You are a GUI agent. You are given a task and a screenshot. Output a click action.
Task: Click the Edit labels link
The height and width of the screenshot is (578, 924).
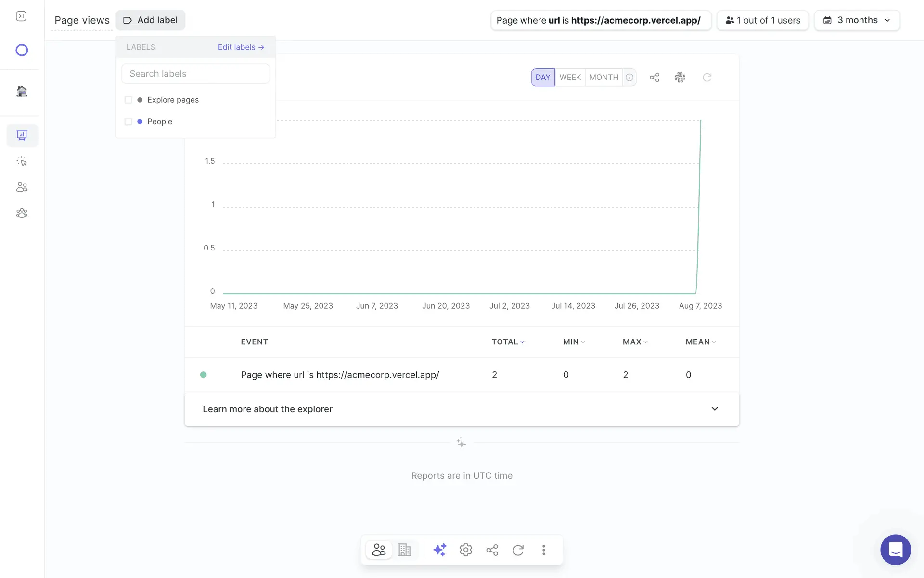click(241, 47)
